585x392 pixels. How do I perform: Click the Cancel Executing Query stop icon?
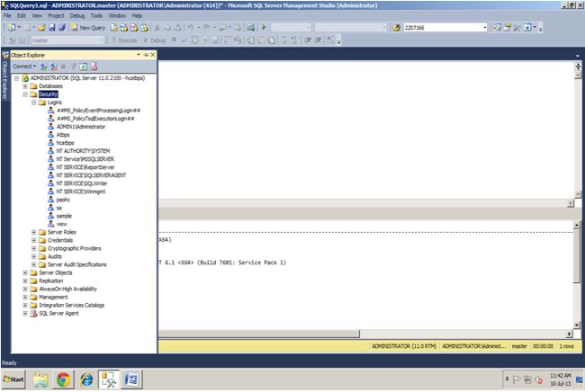tap(174, 40)
